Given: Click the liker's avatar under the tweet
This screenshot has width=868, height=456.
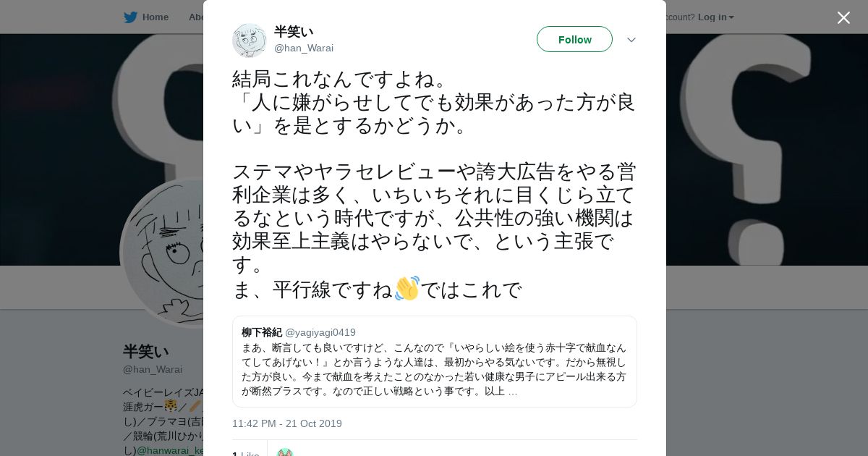Looking at the screenshot, I should tap(285, 452).
